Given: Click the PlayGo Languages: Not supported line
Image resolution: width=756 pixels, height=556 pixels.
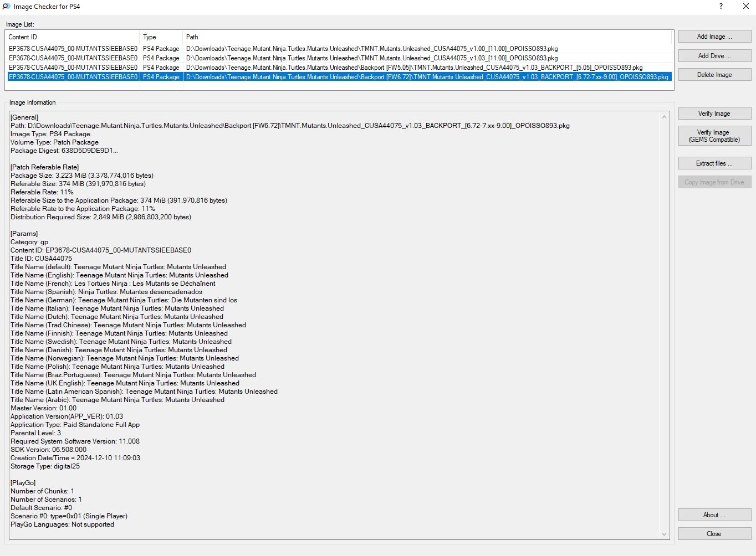Looking at the screenshot, I should point(63,524).
